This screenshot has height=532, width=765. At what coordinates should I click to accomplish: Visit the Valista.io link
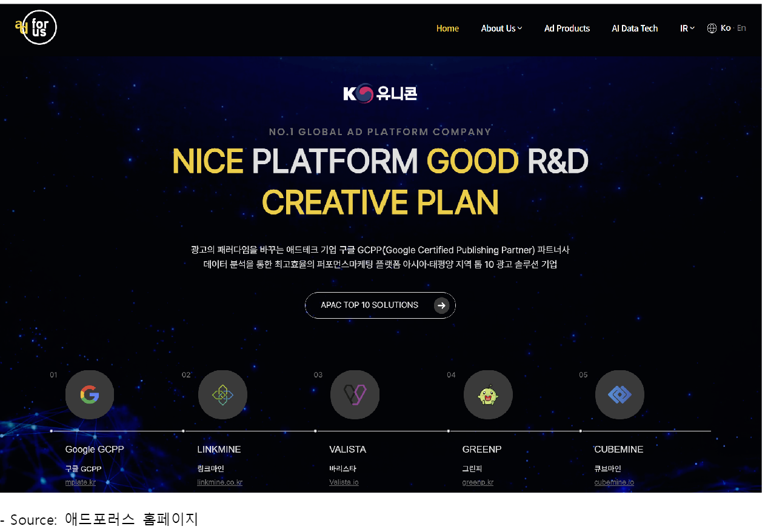tap(344, 482)
